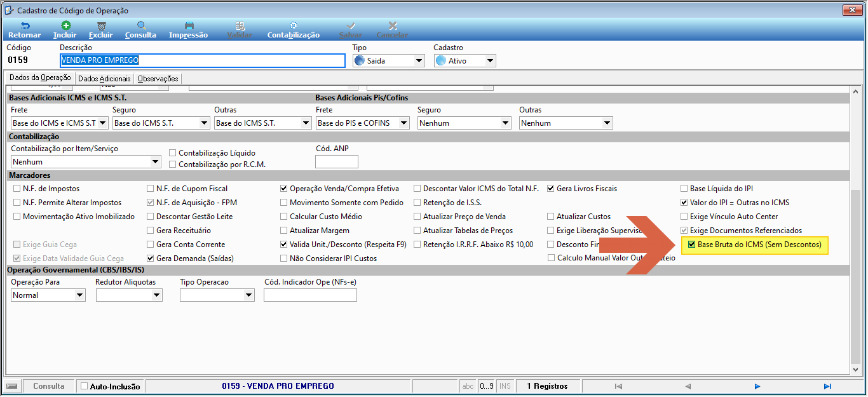Click the Cód. ANP input field

337,162
